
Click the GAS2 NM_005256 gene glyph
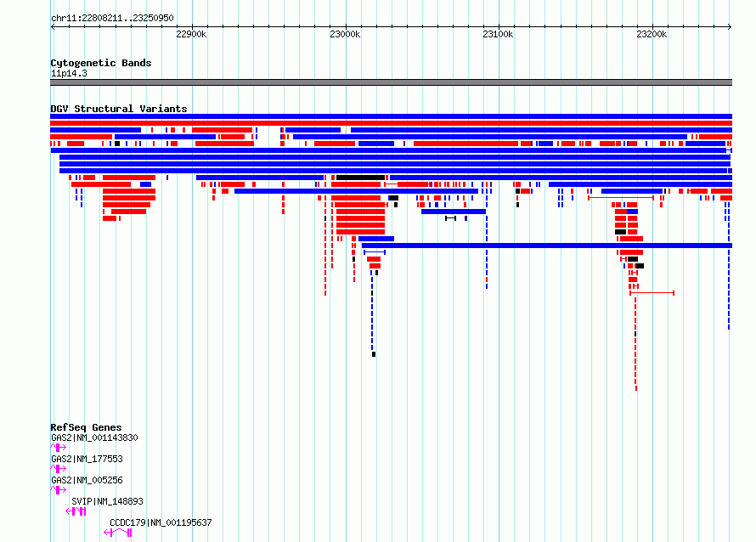click(x=59, y=490)
